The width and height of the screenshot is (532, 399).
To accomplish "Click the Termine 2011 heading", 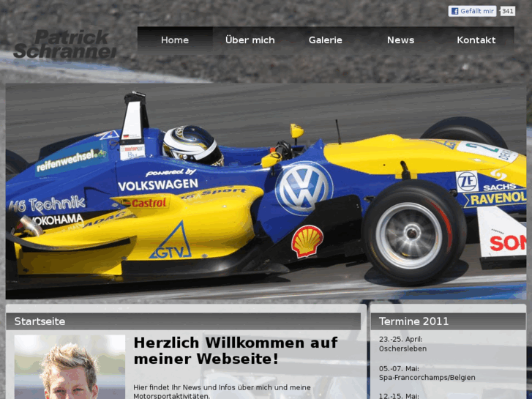I will click(413, 321).
